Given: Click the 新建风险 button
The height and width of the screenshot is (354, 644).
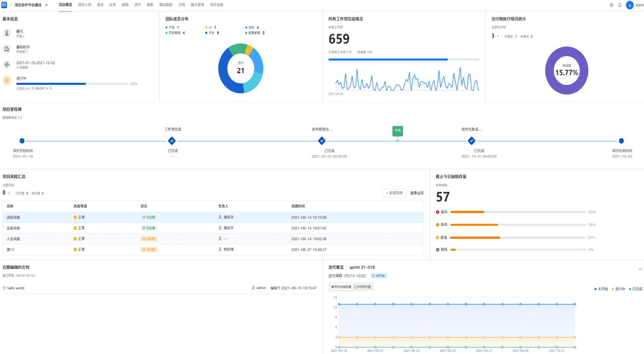Looking at the screenshot, I should pos(394,193).
